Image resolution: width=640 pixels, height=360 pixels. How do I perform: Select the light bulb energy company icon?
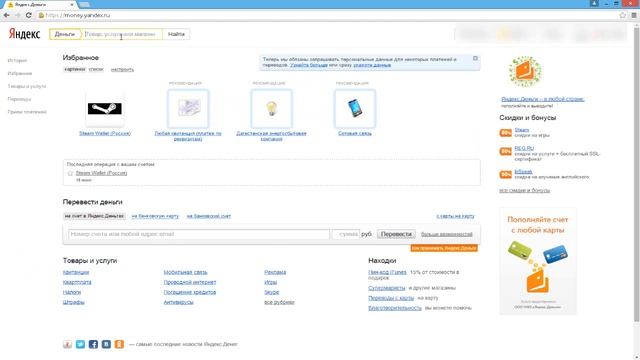coord(271,109)
